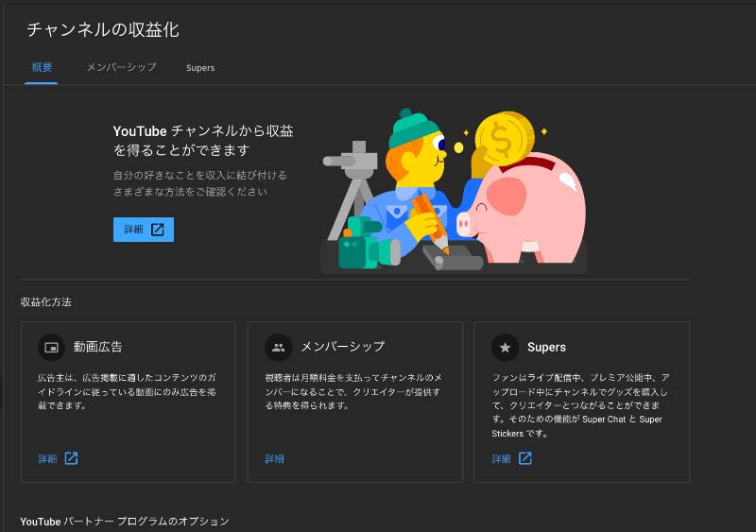
Task: Click the external link icon in the 動画広告 card
Action: (72, 458)
